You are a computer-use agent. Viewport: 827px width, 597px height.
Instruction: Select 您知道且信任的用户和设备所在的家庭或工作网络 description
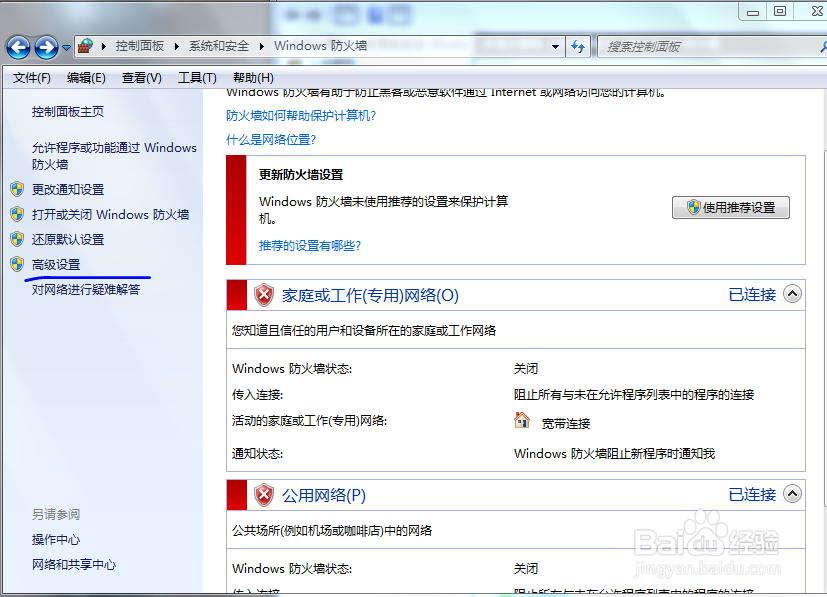pos(364,331)
